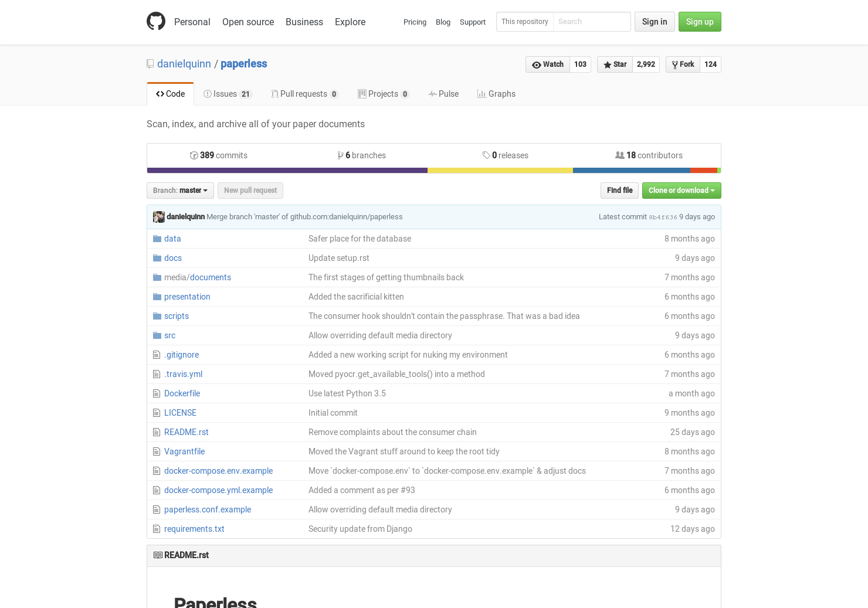Viewport: 868px width, 608px height.
Task: Open the Pricing link
Action: [415, 22]
